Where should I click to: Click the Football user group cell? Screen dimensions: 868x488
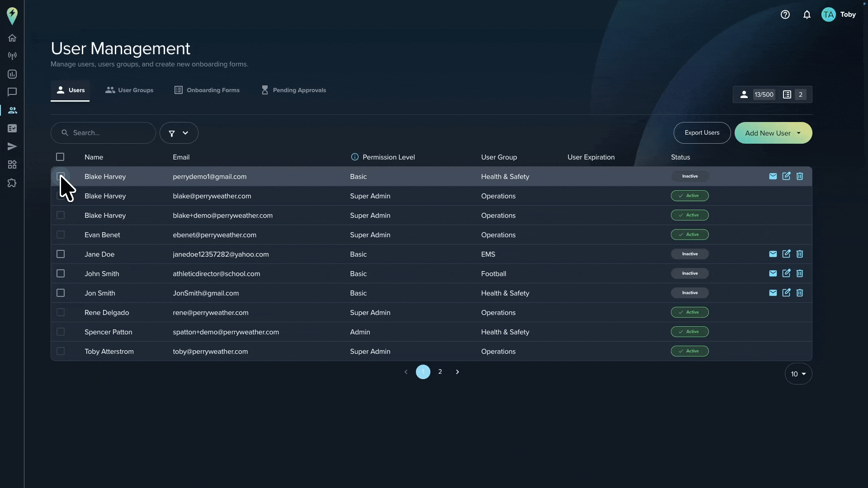[494, 274]
